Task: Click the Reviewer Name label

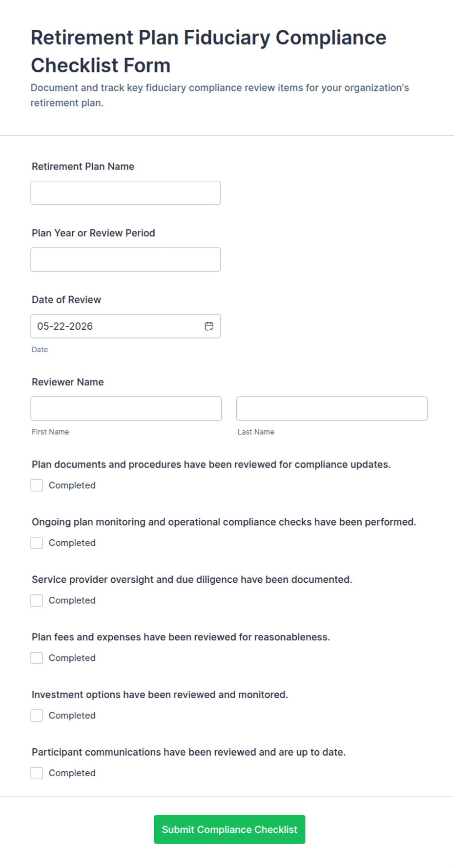Action: (x=68, y=382)
